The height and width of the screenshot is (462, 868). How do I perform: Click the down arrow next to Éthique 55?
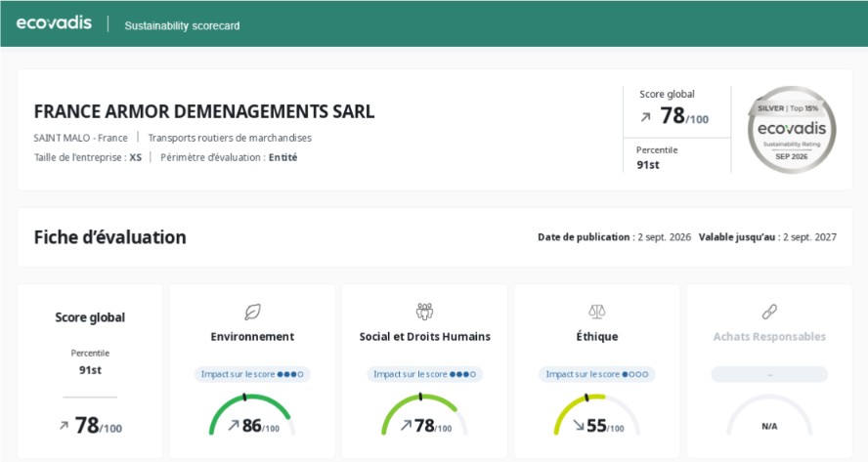[x=579, y=425]
